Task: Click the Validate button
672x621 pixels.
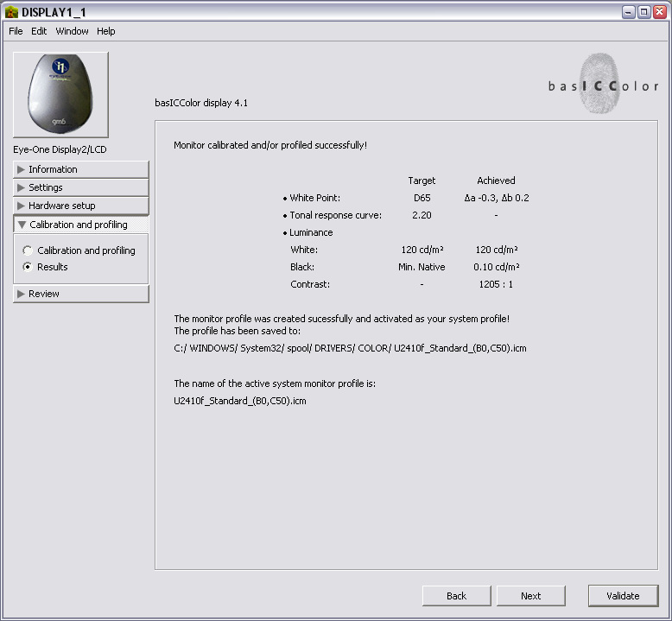Action: [623, 596]
